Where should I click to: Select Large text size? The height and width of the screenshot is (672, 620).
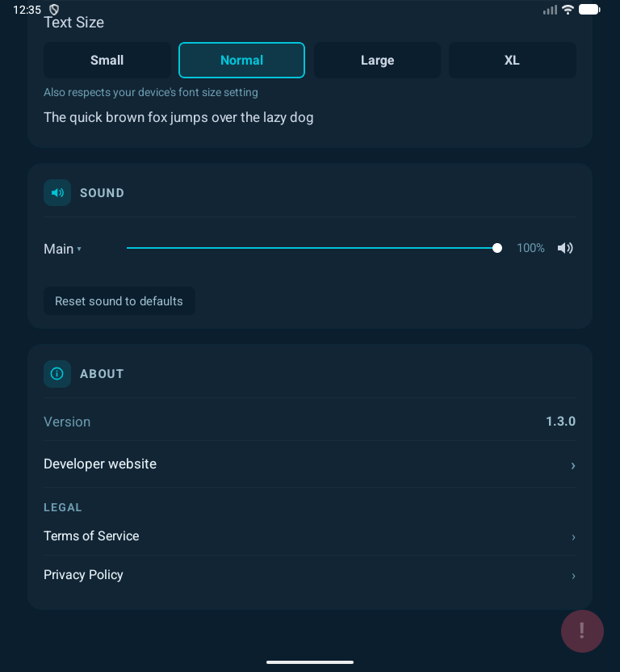377,61
